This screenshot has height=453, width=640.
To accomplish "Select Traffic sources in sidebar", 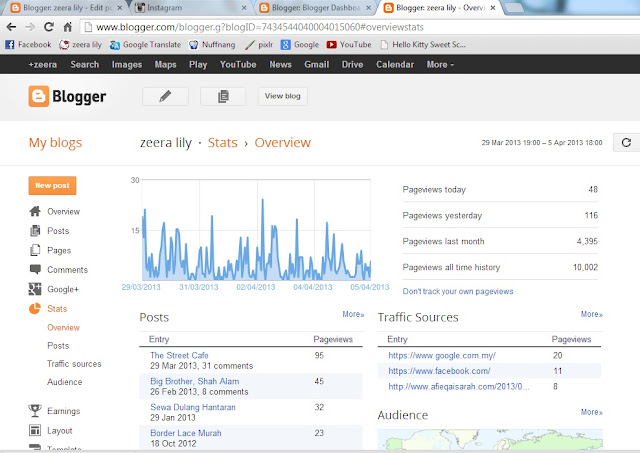I will [x=74, y=364].
